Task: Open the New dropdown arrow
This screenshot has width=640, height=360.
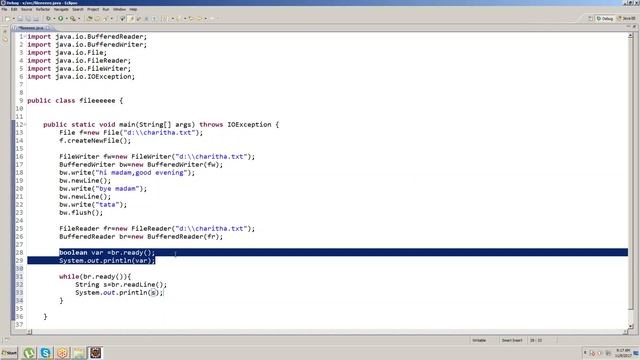Action: (13, 18)
